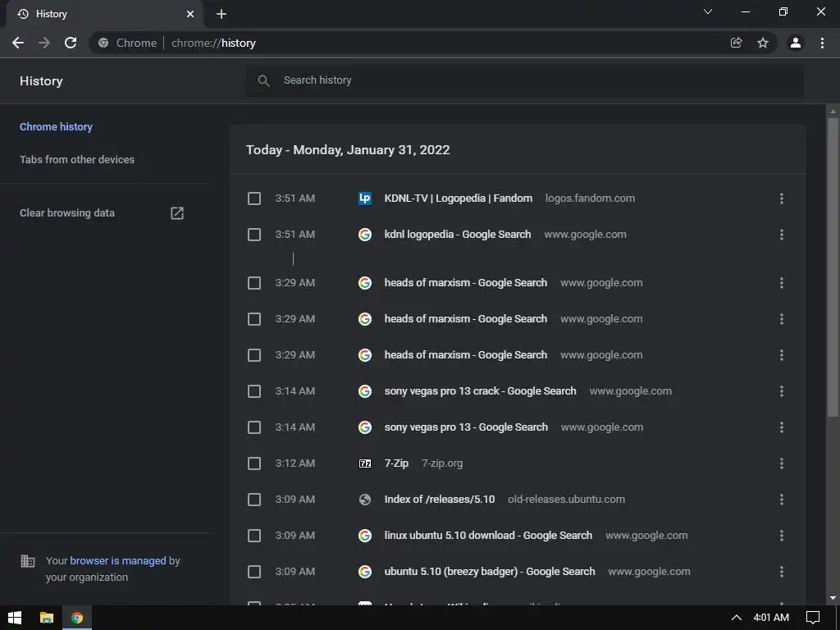Click the back navigation arrow
Image resolution: width=840 pixels, height=630 pixels.
[x=18, y=43]
